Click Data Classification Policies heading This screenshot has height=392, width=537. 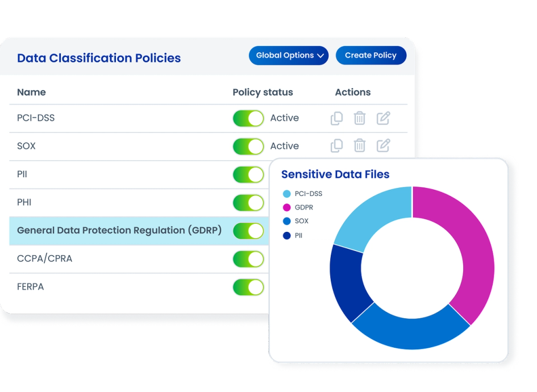pos(99,58)
